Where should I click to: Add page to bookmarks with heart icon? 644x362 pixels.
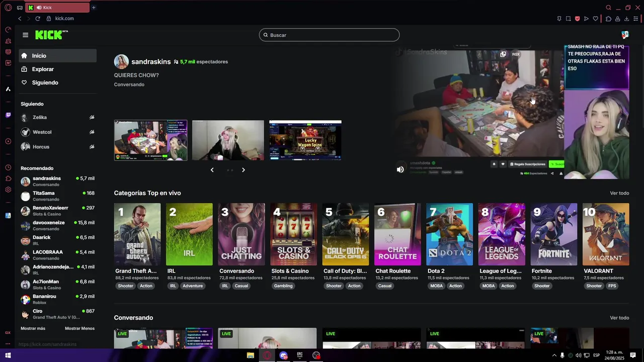coord(596,19)
